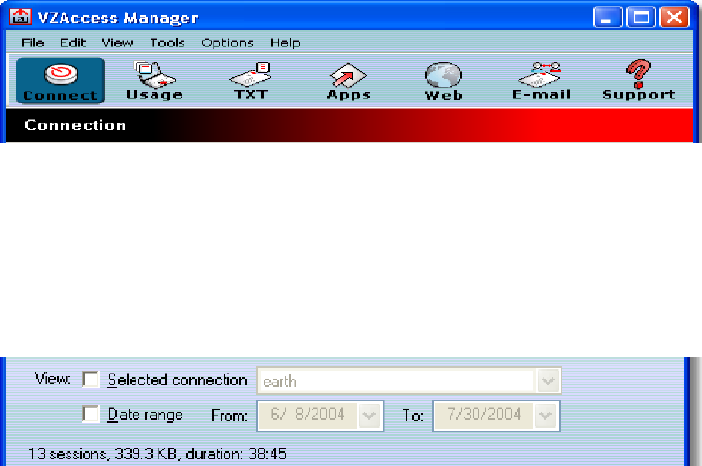This screenshot has width=702, height=466.
Task: Click the Connection header label
Action: pyautogui.click(x=75, y=125)
